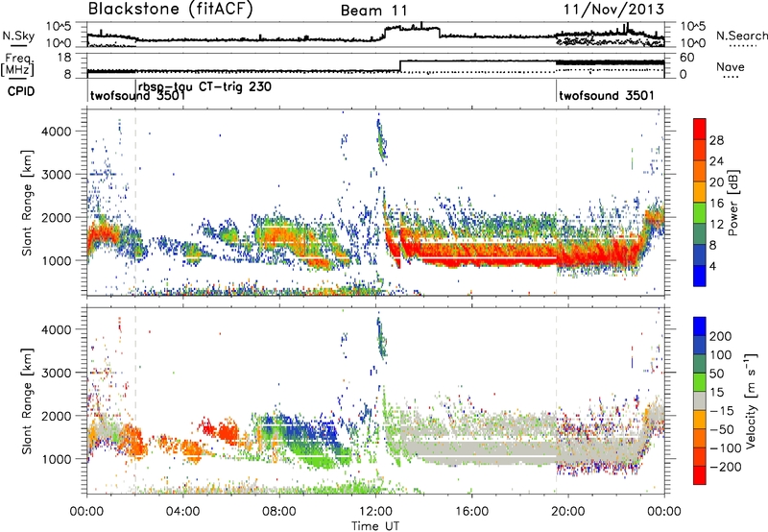This screenshot has width=768, height=532.
Task: Click the 18 tick on frequency axis
Action: [x=64, y=58]
